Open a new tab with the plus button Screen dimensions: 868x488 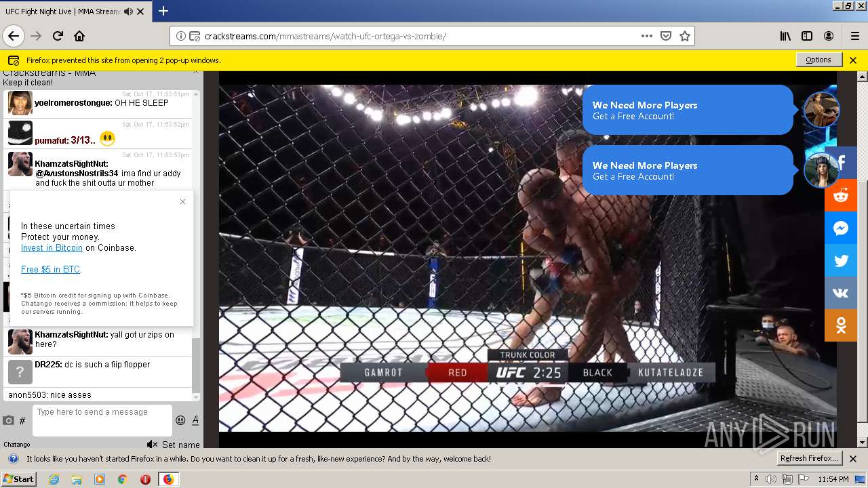(x=163, y=11)
